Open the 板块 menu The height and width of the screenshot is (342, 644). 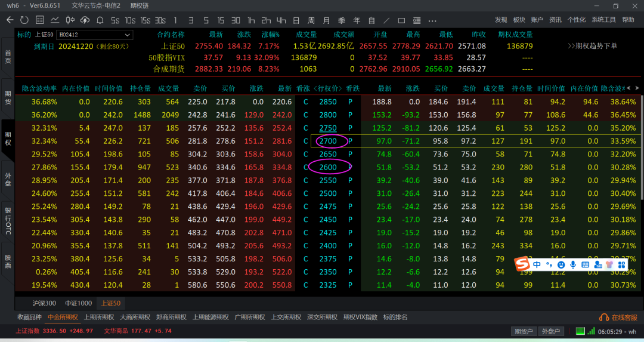(x=519, y=20)
